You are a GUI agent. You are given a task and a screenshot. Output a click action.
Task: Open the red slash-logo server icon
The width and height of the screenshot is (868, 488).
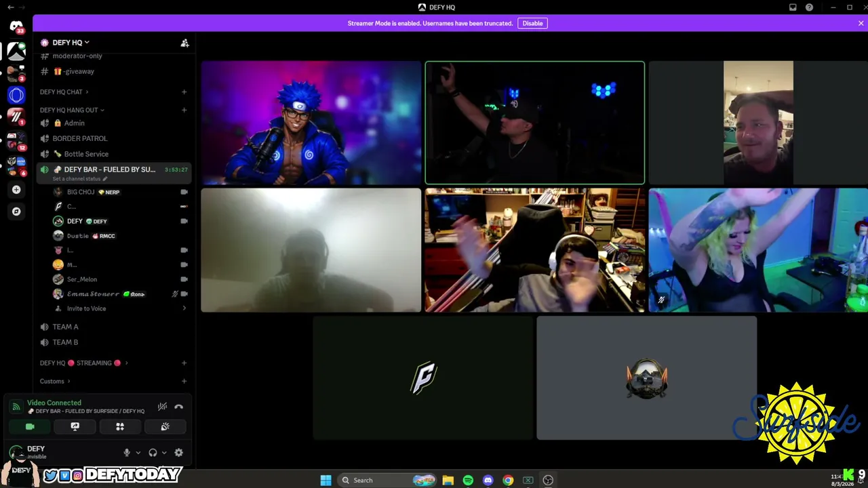(x=16, y=117)
